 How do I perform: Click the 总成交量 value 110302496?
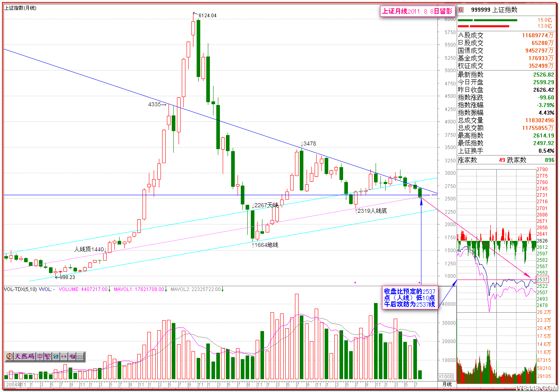pyautogui.click(x=540, y=120)
